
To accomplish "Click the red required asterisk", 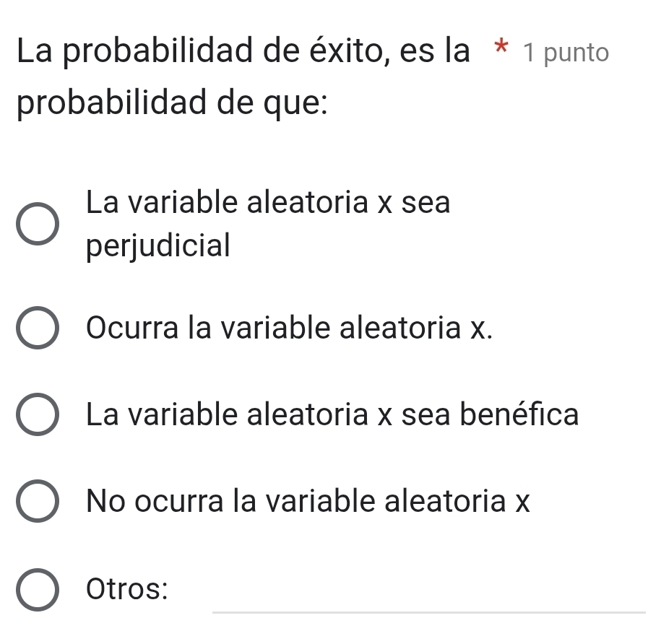I will click(x=498, y=52).
